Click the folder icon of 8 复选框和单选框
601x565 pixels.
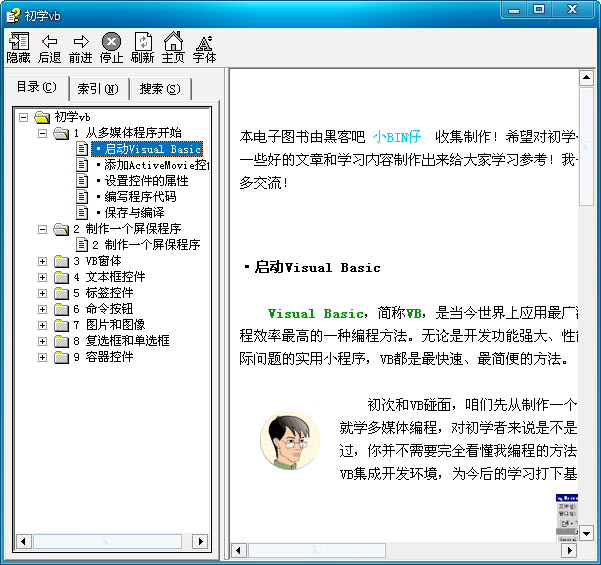61,341
